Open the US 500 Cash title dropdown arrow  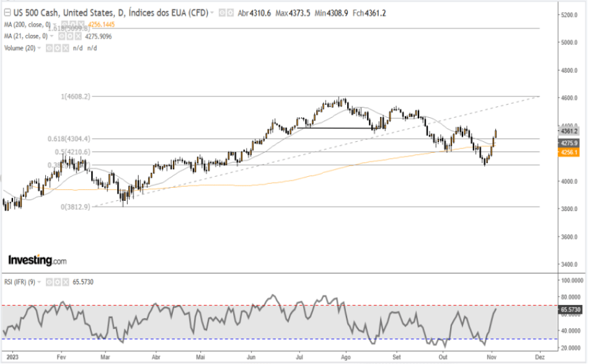tap(213, 12)
